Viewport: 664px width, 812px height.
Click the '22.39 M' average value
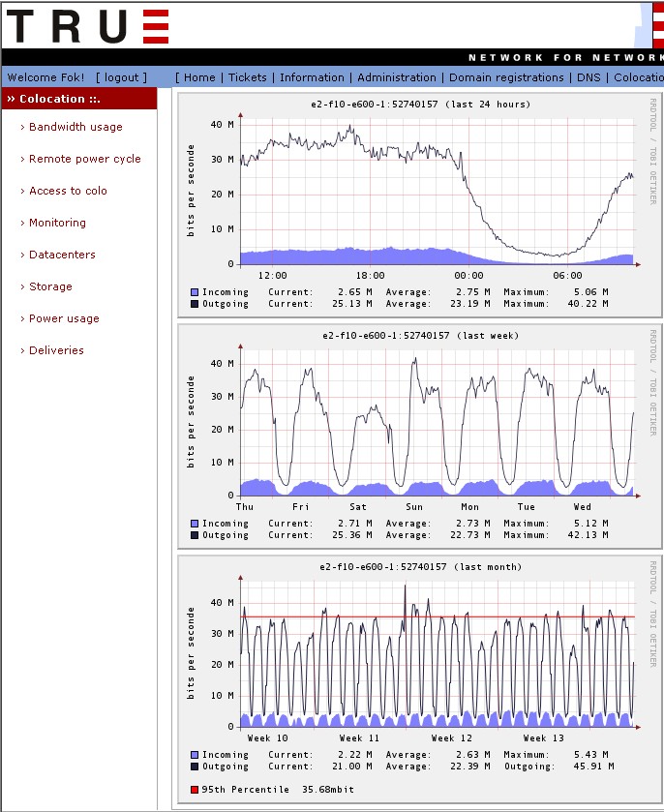pyautogui.click(x=470, y=767)
